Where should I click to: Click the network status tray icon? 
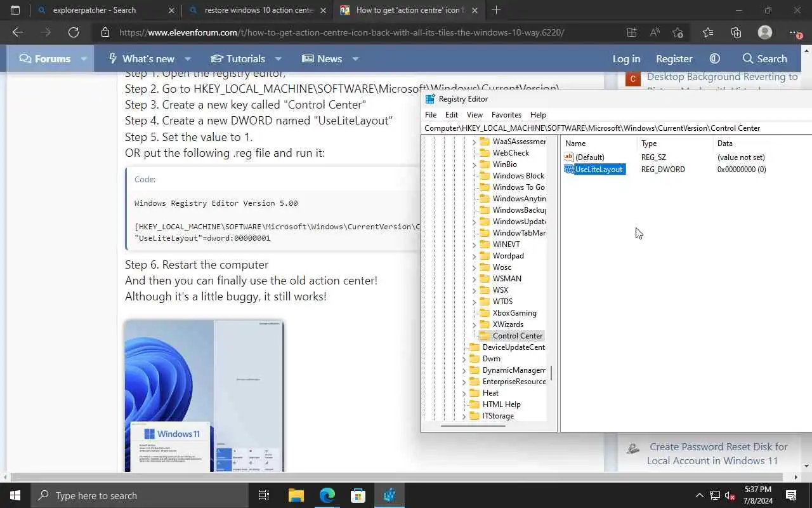click(x=715, y=495)
